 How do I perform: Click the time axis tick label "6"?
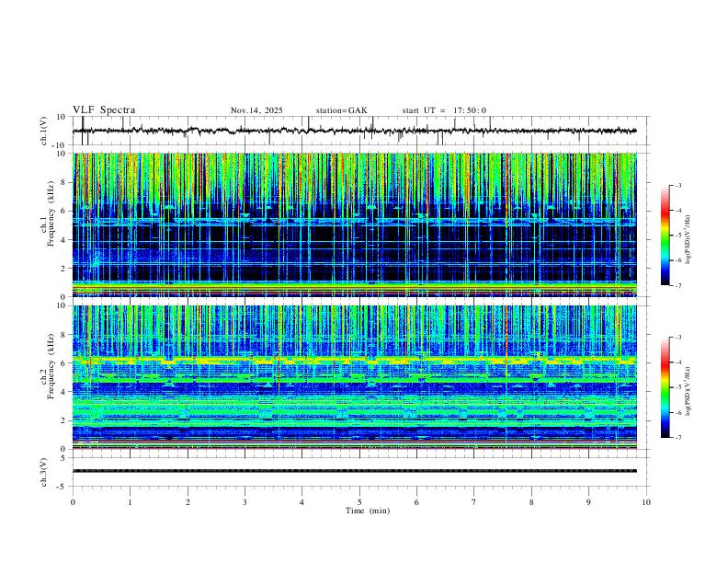(416, 502)
